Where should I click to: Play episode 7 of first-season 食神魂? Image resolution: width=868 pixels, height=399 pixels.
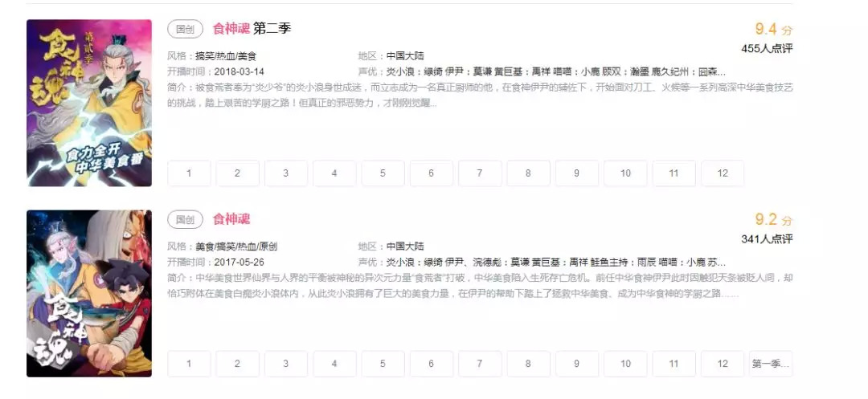click(x=480, y=364)
